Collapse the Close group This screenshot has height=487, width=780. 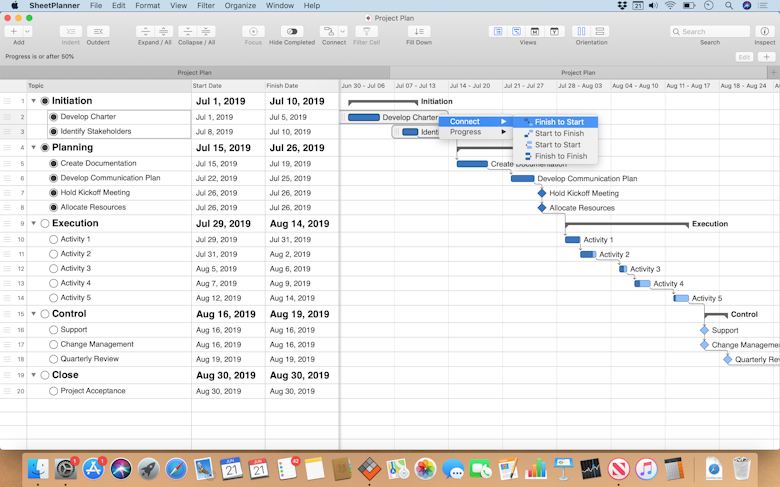[x=33, y=375]
